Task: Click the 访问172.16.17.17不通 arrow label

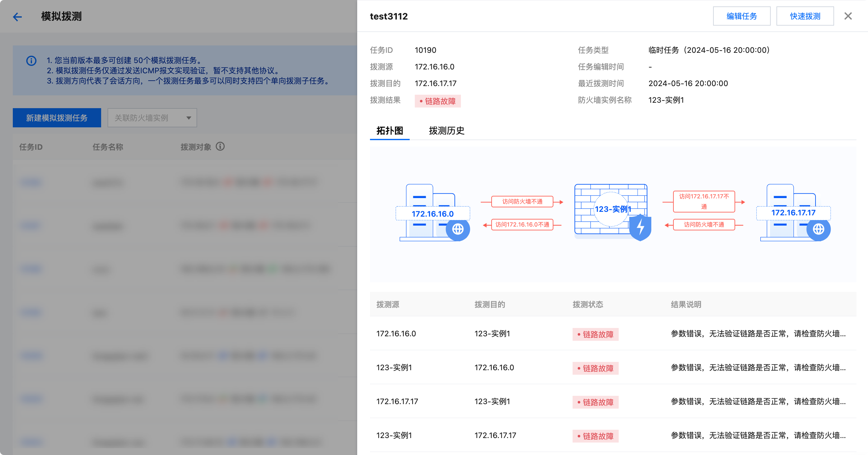Action: (703, 201)
